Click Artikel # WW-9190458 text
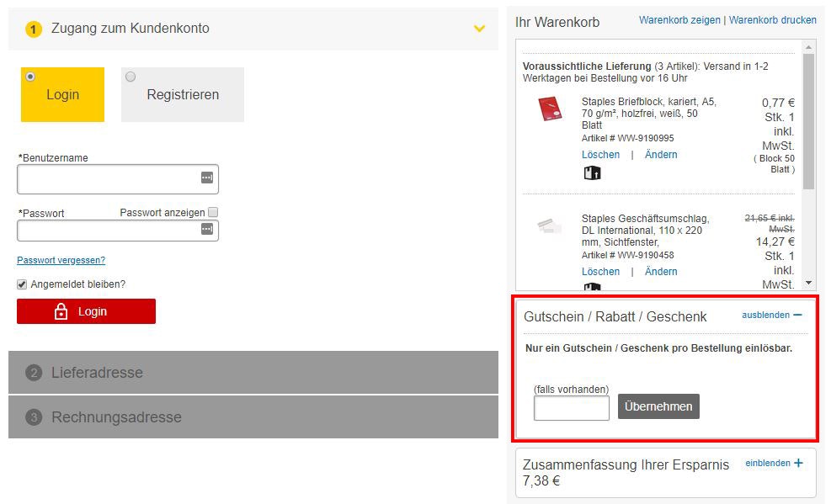The height and width of the screenshot is (504, 831). [628, 255]
